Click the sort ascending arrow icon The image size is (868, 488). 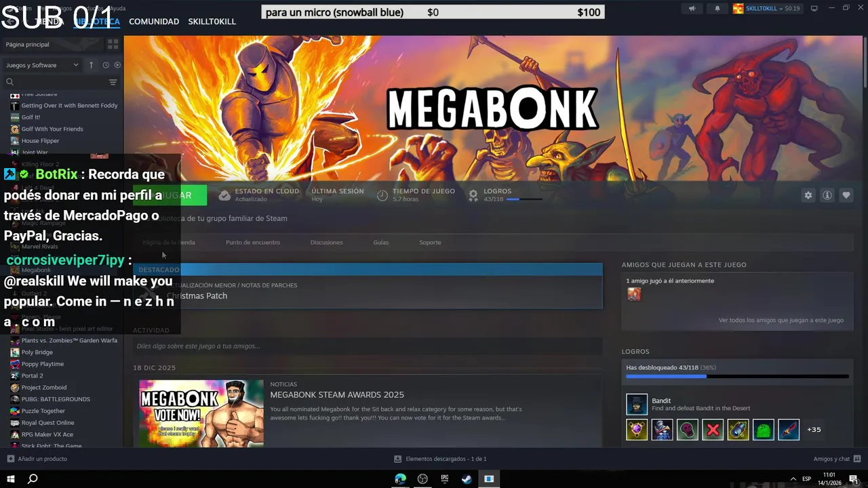92,65
